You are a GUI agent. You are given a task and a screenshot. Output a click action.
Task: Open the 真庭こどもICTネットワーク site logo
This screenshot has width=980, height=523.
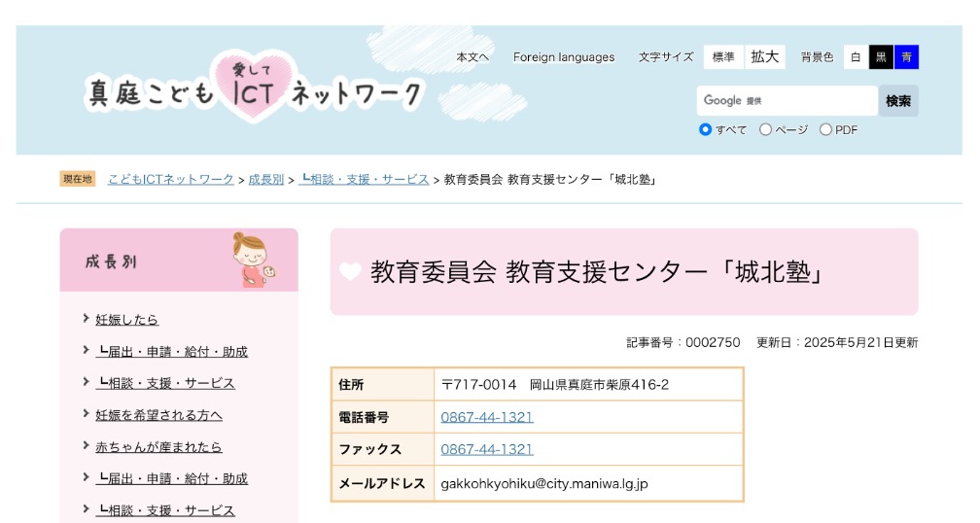pyautogui.click(x=255, y=87)
